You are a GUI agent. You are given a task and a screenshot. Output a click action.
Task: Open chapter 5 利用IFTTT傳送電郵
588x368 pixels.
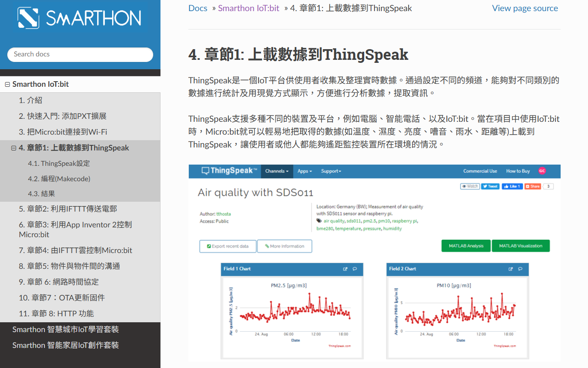point(68,209)
